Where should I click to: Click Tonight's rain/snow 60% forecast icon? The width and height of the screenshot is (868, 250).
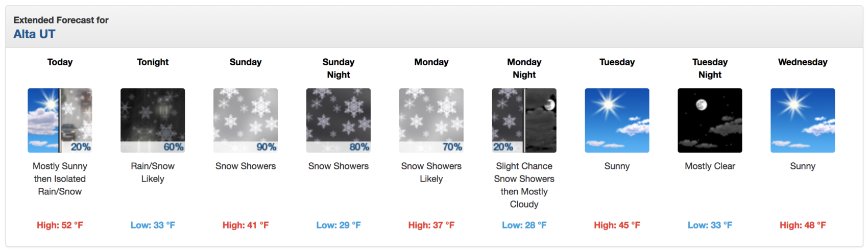[x=153, y=120]
